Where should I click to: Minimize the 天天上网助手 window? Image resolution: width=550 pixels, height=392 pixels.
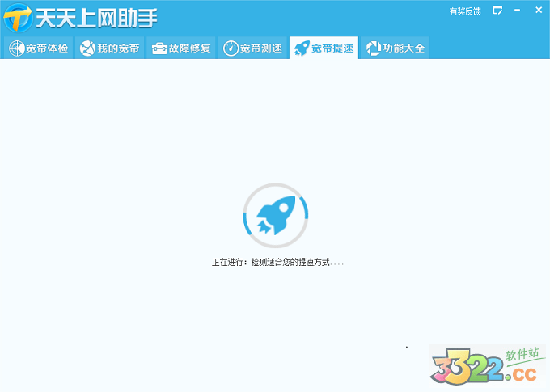(518, 11)
